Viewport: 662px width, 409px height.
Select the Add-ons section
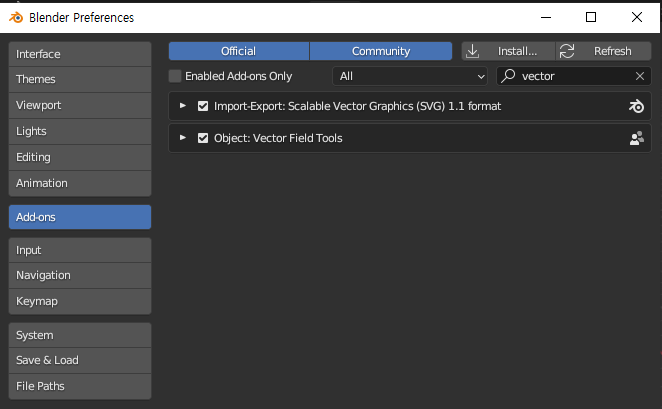pyautogui.click(x=80, y=217)
